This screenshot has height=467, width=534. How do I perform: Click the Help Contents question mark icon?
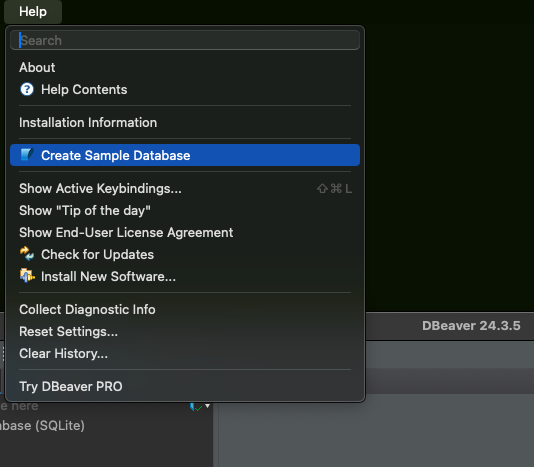tap(27, 90)
